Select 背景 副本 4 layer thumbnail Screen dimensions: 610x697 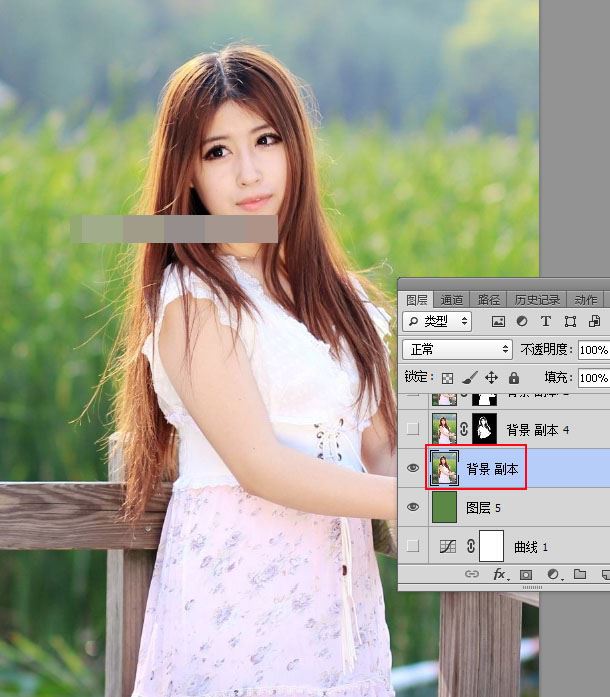coord(444,429)
